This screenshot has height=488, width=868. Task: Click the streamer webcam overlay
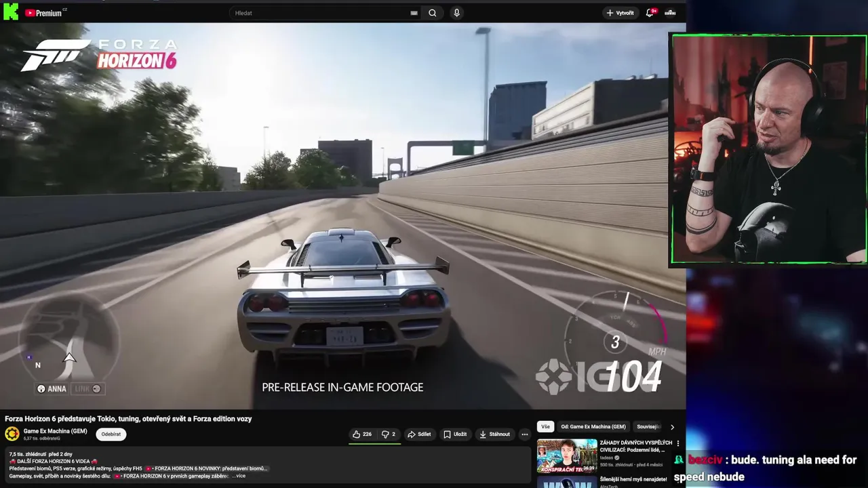[768, 149]
